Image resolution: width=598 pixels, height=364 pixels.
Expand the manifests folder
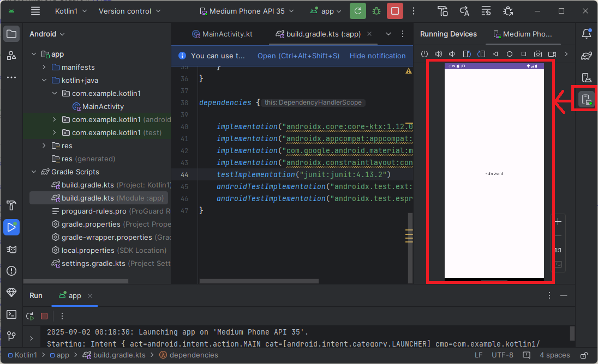coord(44,68)
